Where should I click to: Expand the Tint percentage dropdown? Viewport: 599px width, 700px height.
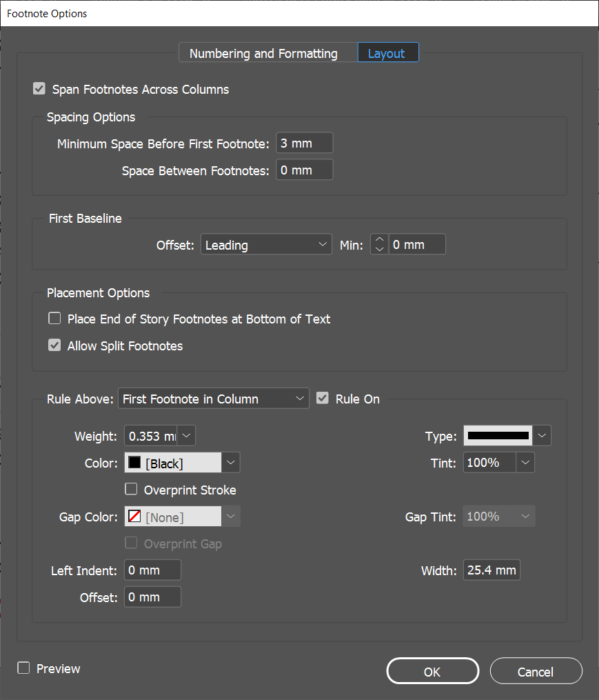tap(526, 463)
